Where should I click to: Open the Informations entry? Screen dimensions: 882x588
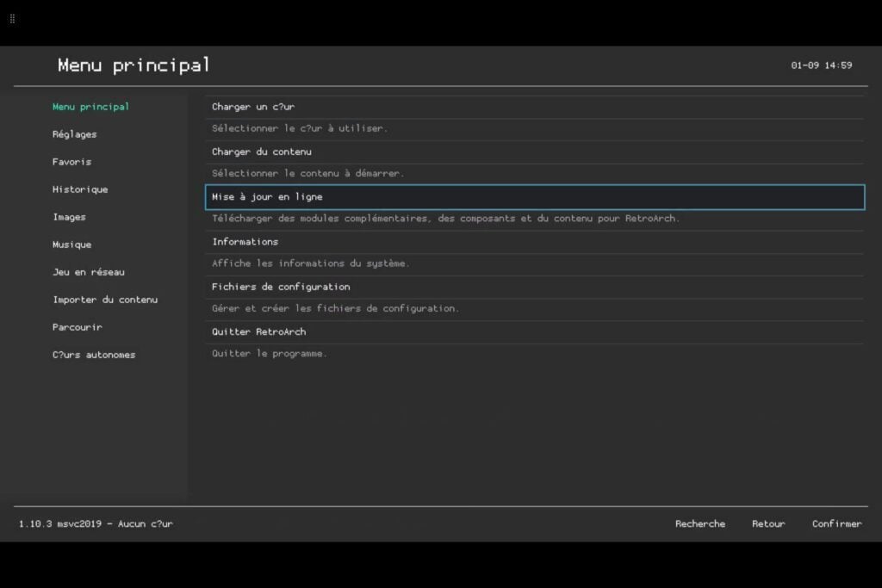tap(534, 242)
